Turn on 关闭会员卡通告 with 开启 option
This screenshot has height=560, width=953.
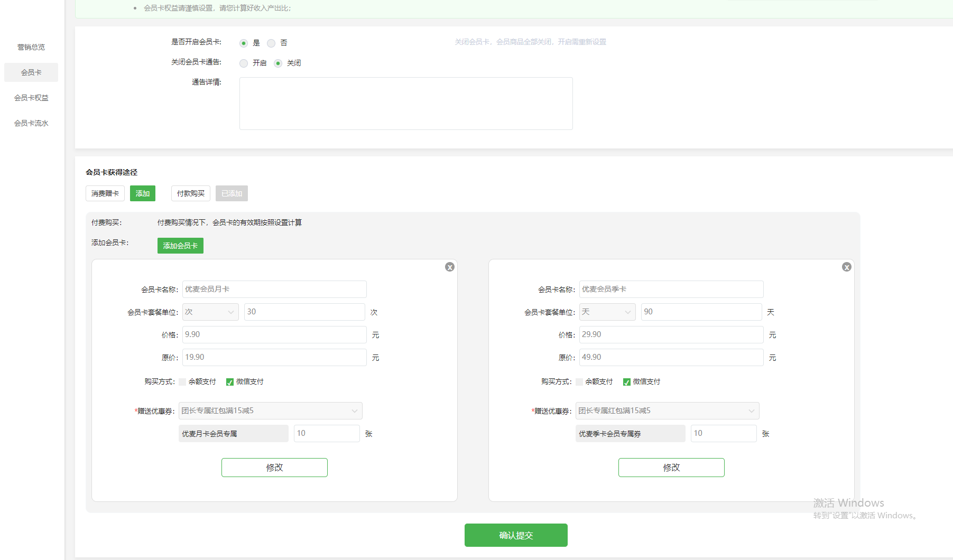pos(244,63)
